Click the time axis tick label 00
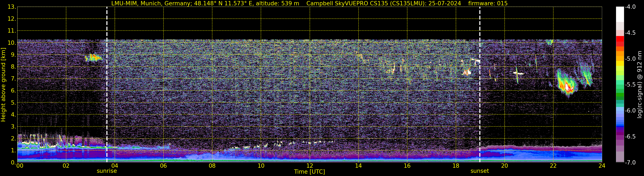The width and height of the screenshot is (644, 176). pyautogui.click(x=20, y=166)
